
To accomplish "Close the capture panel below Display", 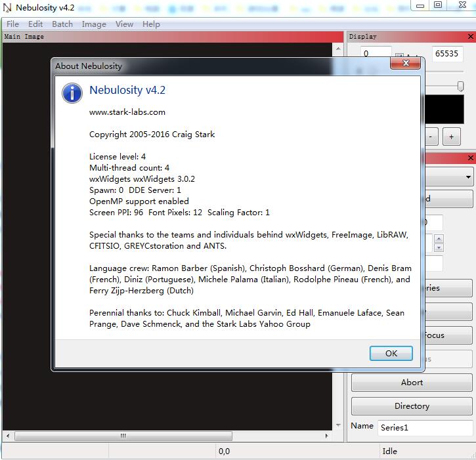I will point(471,157).
